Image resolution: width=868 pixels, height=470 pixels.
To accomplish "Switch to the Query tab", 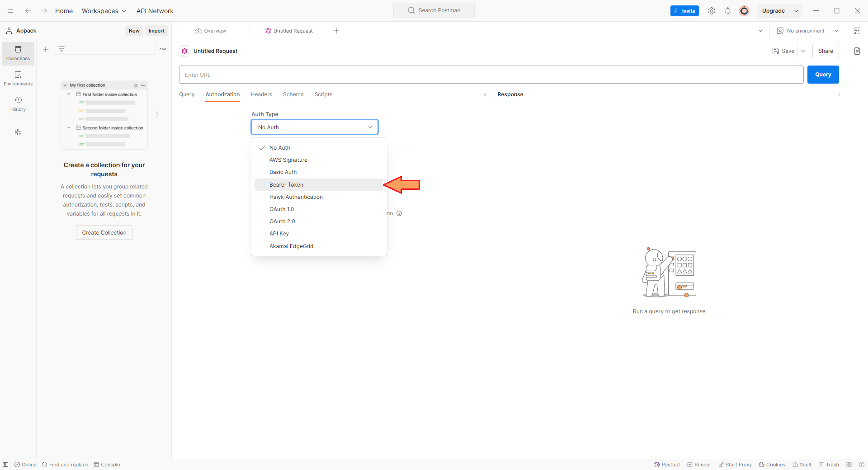I will [187, 94].
